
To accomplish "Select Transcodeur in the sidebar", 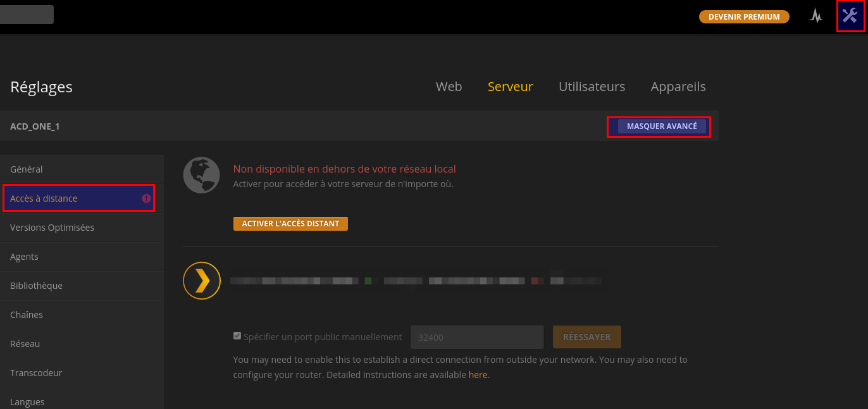I will (x=82, y=373).
